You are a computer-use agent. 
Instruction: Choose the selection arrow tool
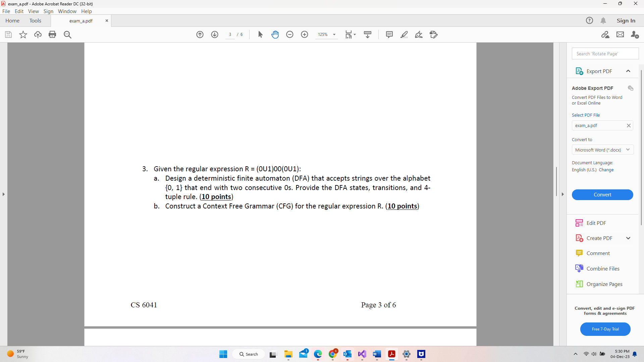click(x=260, y=35)
